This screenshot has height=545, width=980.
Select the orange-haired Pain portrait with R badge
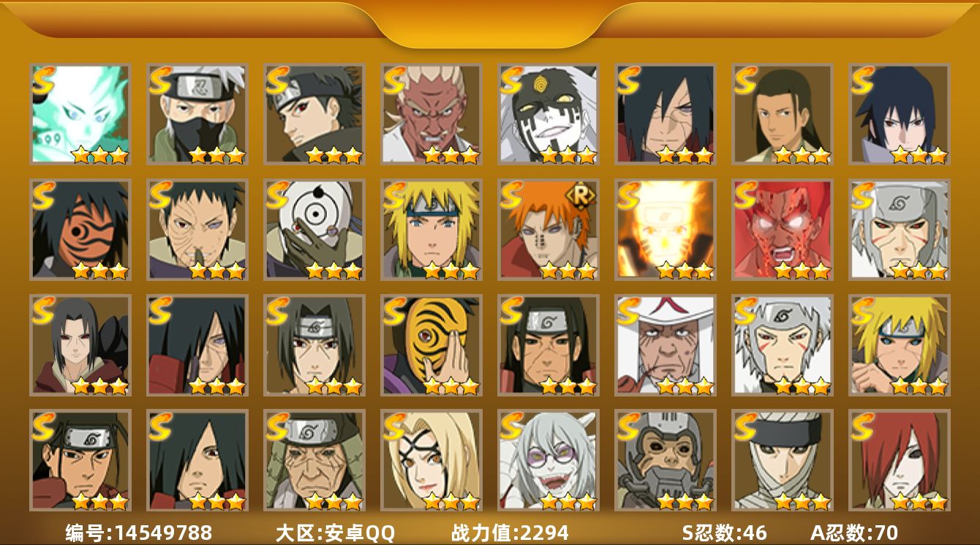click(549, 230)
